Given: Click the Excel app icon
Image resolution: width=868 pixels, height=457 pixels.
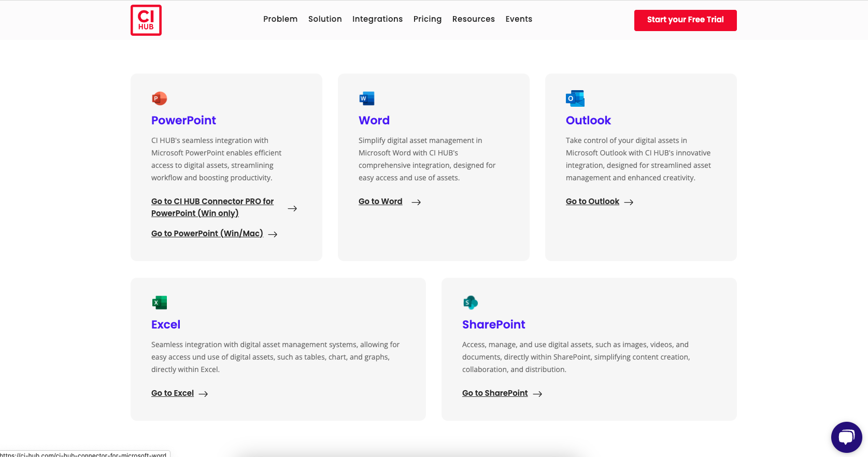Looking at the screenshot, I should click(159, 303).
